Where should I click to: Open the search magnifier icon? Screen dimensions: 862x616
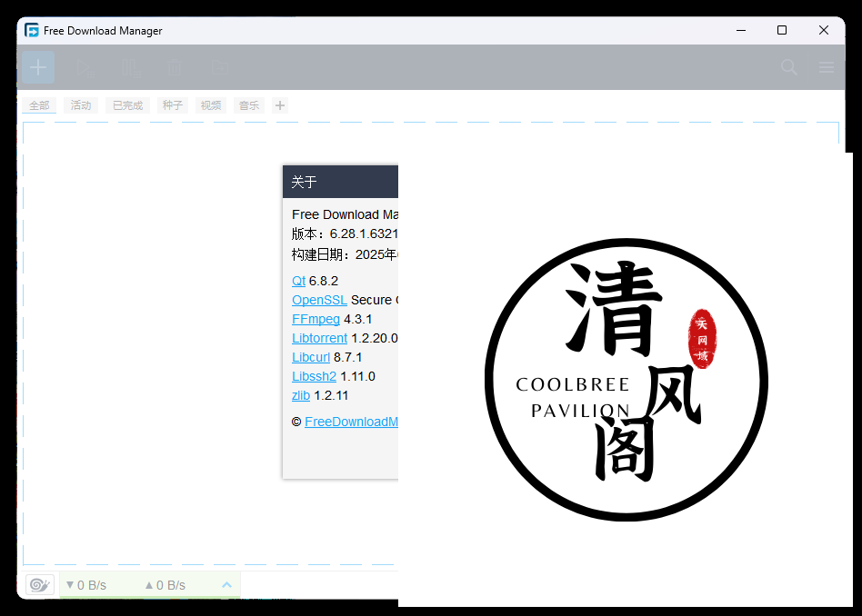point(789,67)
